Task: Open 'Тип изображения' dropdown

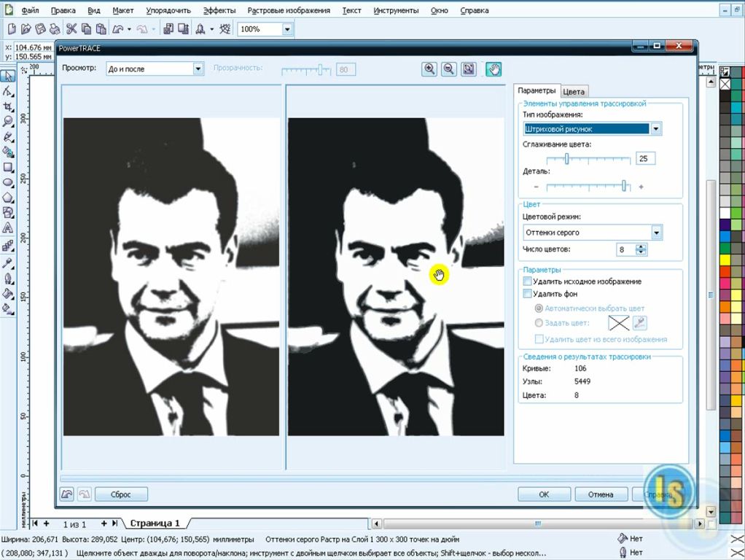Action: 656,128
